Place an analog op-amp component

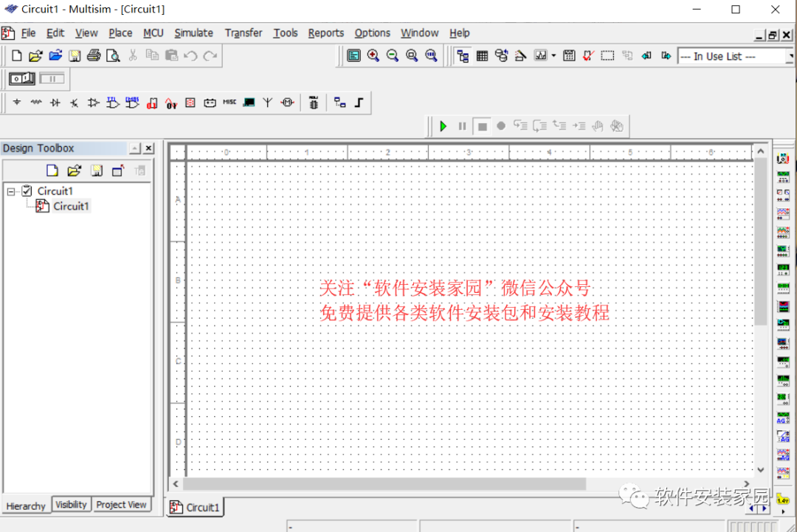click(x=93, y=103)
